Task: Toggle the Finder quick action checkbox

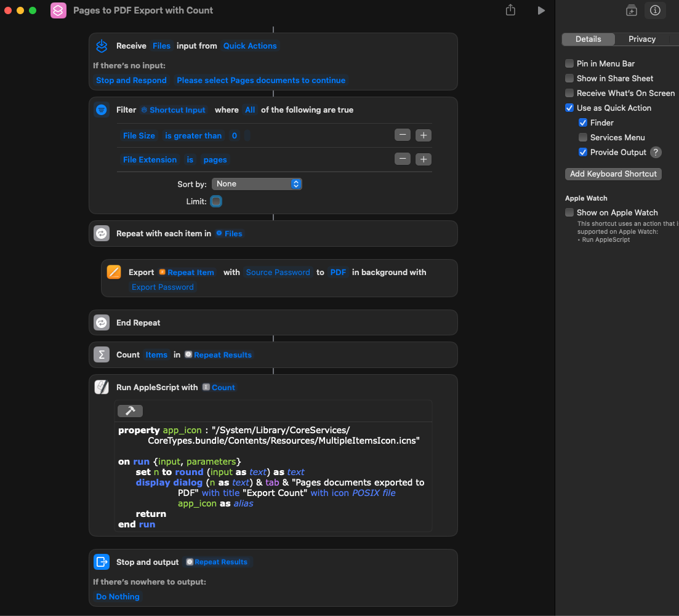Action: point(583,122)
